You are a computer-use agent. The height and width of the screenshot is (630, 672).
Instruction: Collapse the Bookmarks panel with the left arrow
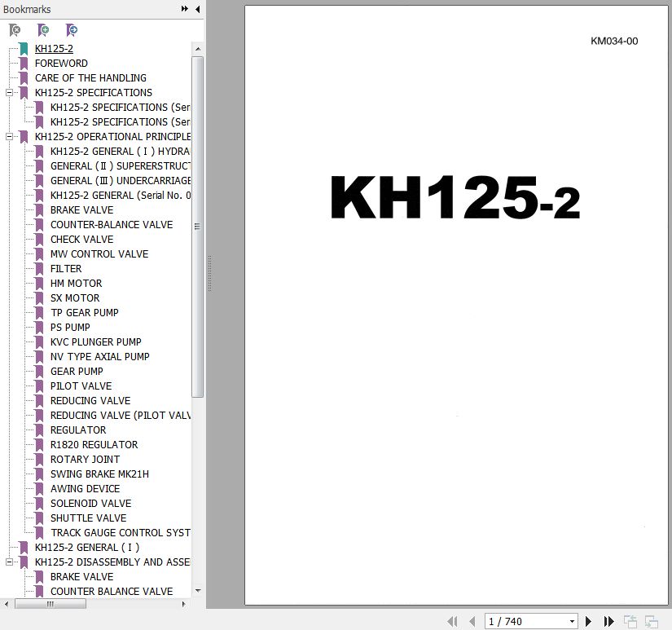pyautogui.click(x=197, y=9)
